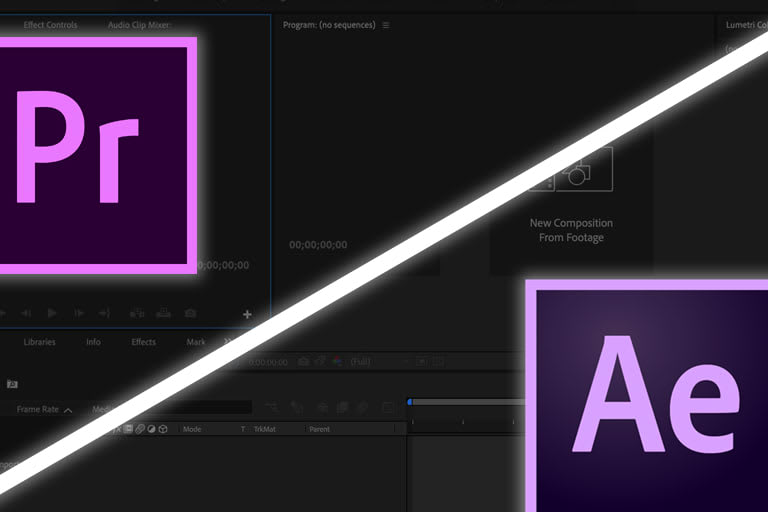Click the Button Editor plus icon

pos(247,314)
